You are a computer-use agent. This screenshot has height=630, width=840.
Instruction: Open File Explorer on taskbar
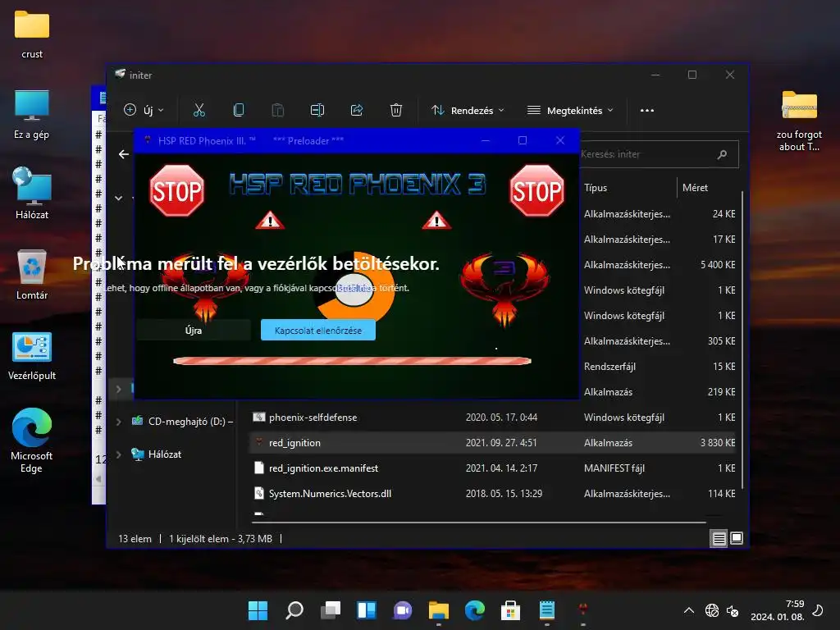pos(439,610)
